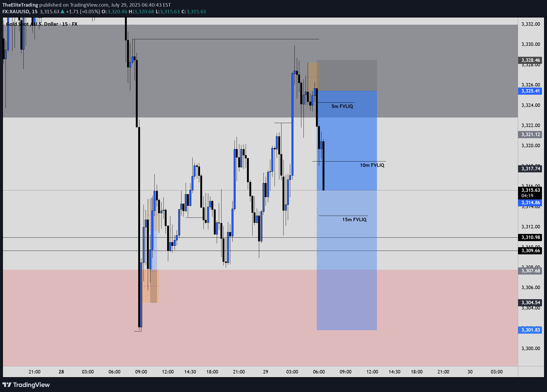547x392 pixels.
Task: Click the 3,310.98 price label
Action: (530, 237)
